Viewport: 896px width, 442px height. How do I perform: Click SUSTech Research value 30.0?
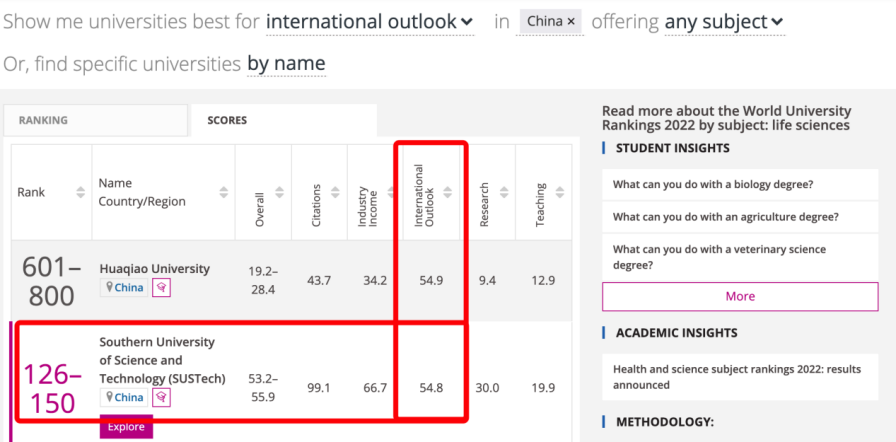point(487,388)
